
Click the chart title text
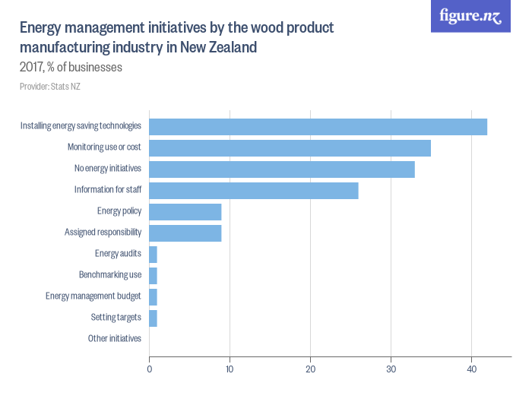(x=176, y=37)
